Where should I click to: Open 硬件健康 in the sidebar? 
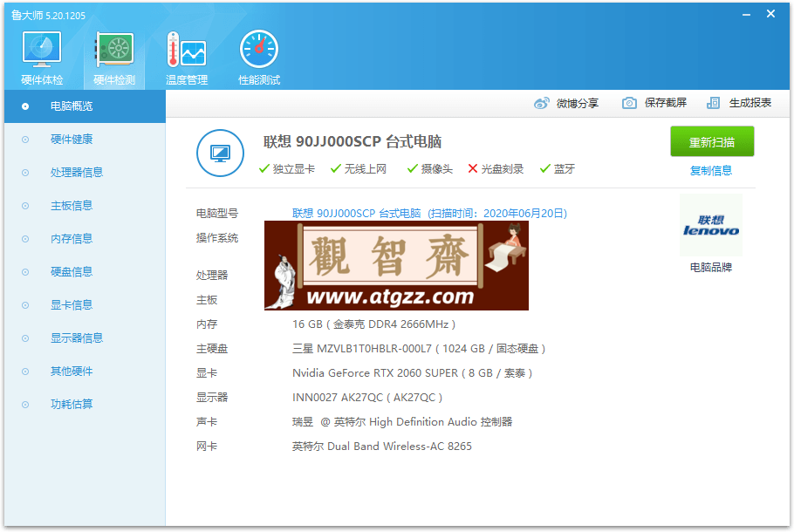coord(72,140)
